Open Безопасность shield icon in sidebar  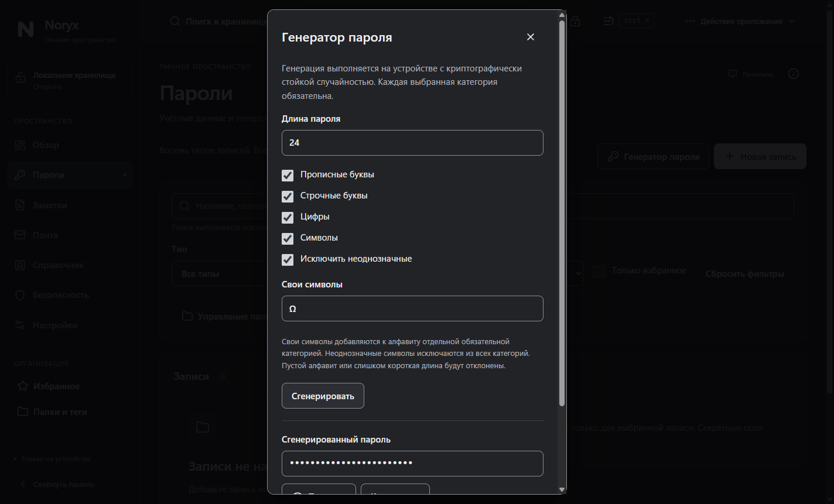pos(20,295)
